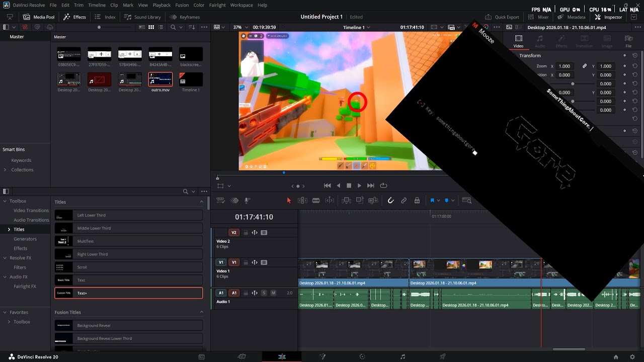Jump to the first frame

click(328, 186)
